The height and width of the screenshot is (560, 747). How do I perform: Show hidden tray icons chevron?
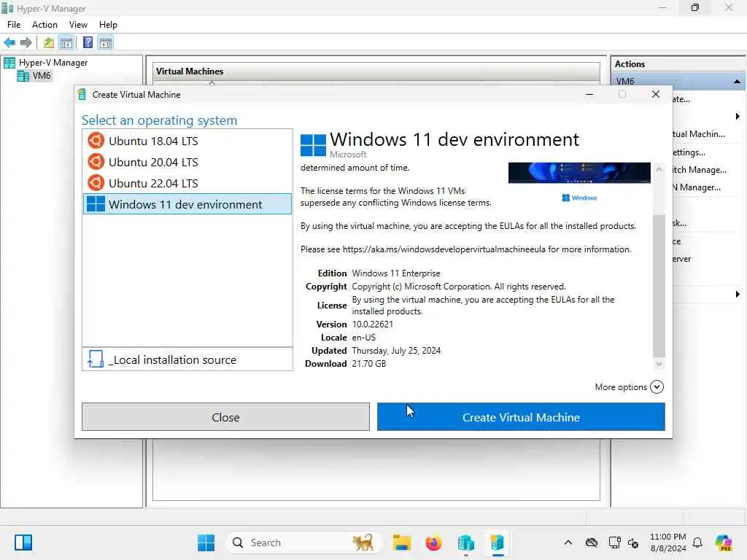[x=568, y=542]
